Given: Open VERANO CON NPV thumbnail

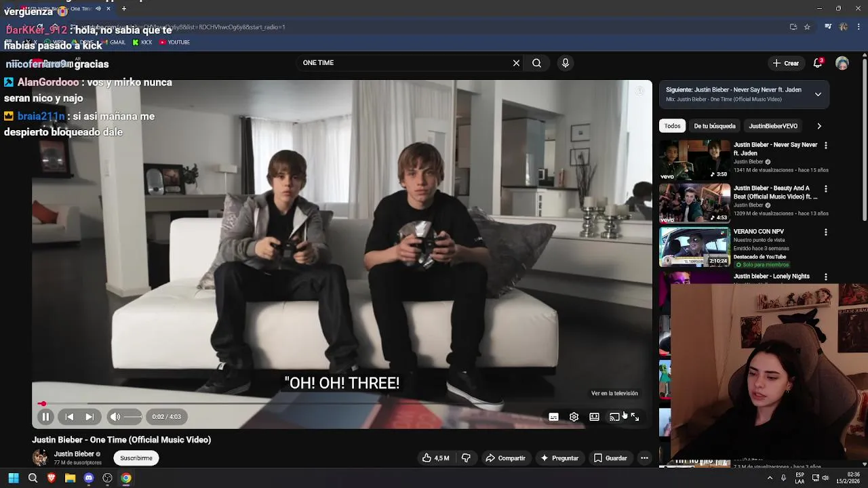Looking at the screenshot, I should (695, 247).
